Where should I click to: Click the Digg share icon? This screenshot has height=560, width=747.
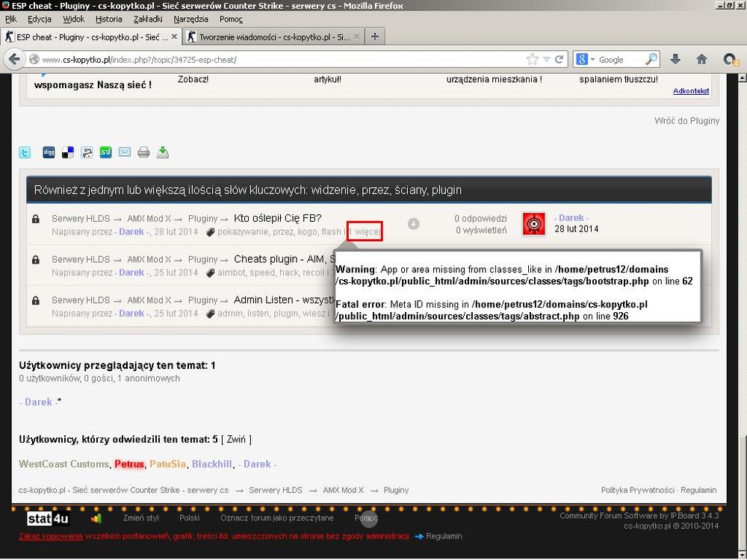[49, 152]
